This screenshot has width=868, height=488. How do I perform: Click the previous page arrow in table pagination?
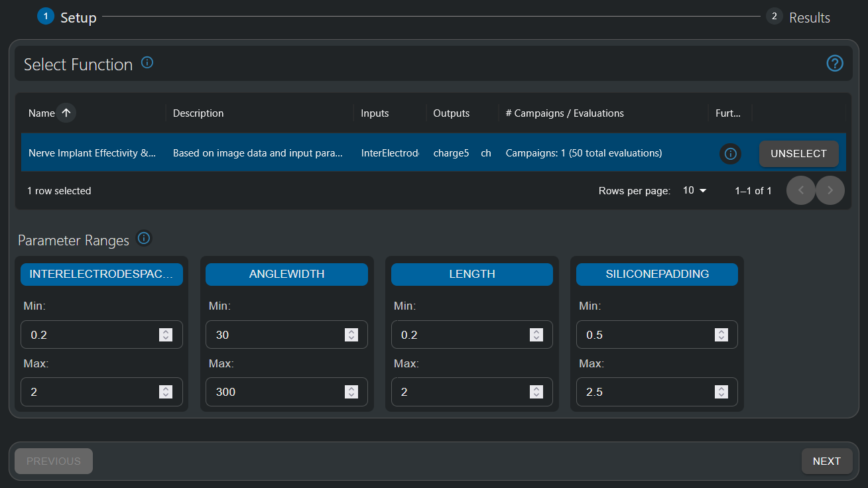click(800, 190)
